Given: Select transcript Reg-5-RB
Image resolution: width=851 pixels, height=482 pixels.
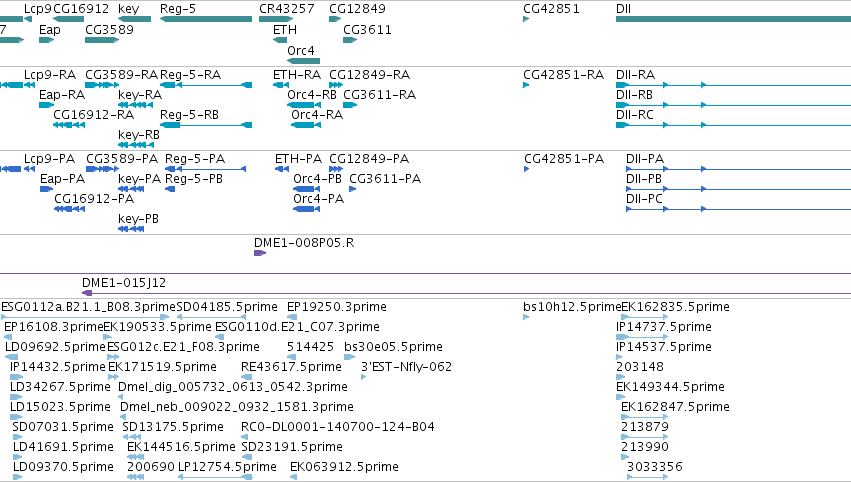Looking at the screenshot, I should coord(206,125).
